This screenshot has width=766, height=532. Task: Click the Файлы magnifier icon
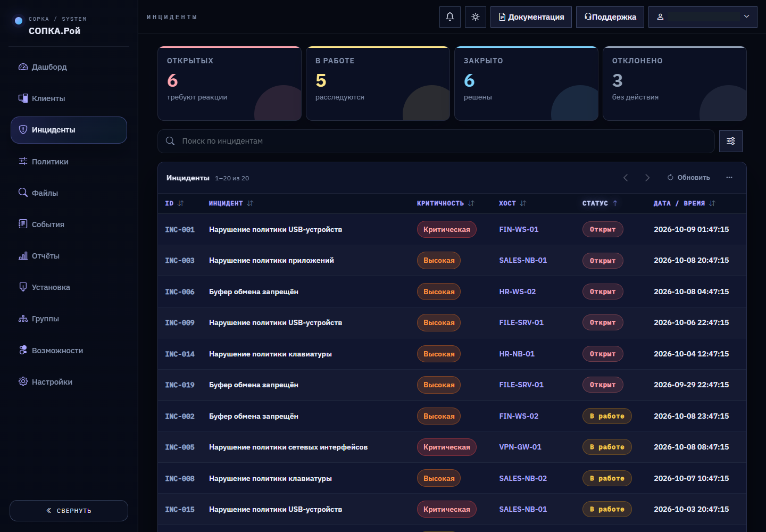[x=23, y=193]
